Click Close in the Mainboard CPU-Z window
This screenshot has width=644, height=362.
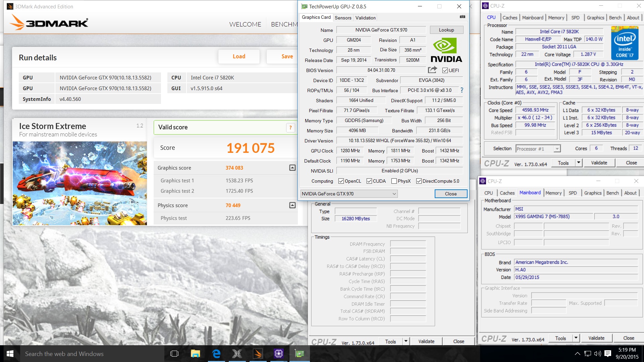pos(629,338)
